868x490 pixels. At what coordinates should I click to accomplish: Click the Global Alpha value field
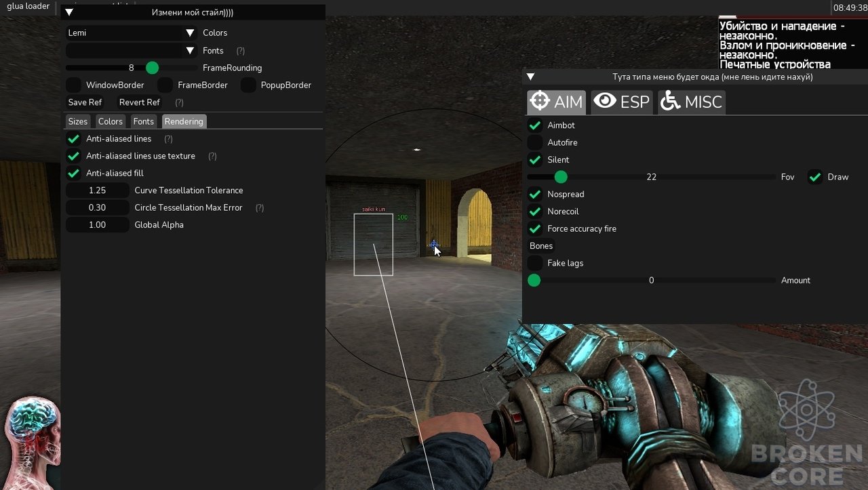[98, 225]
